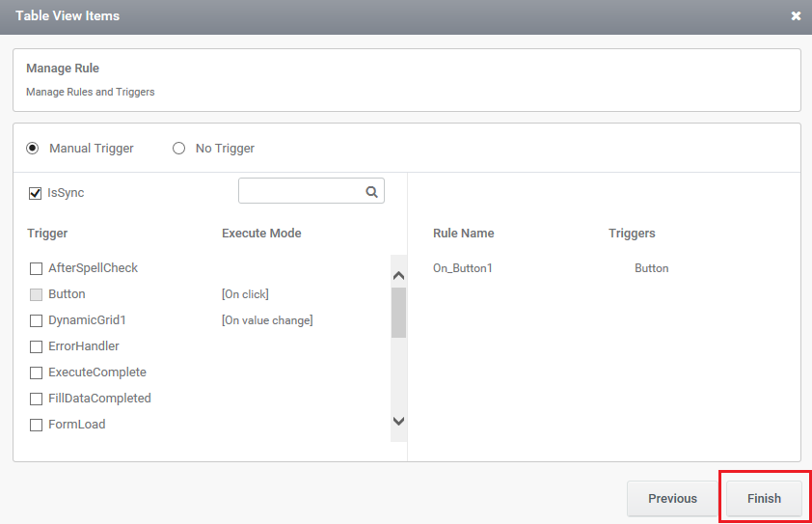Click the trigger list scroll up arrow
The image size is (812, 524).
(x=398, y=275)
